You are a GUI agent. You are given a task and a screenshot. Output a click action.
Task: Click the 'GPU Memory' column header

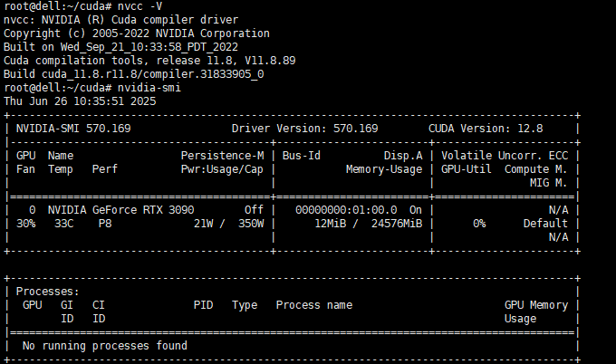(536, 305)
